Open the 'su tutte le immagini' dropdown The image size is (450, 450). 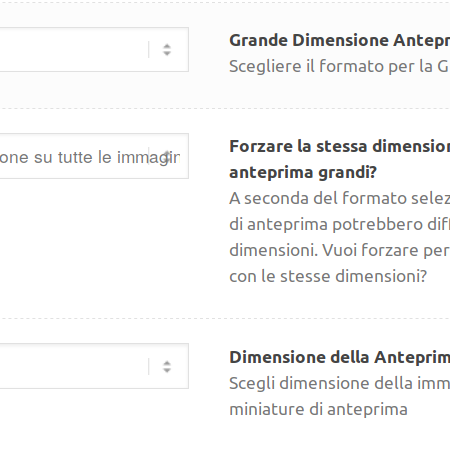94,156
